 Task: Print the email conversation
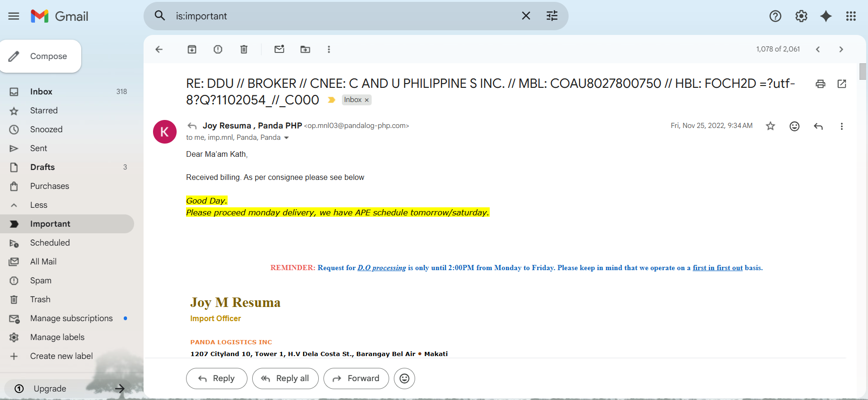[x=820, y=84]
